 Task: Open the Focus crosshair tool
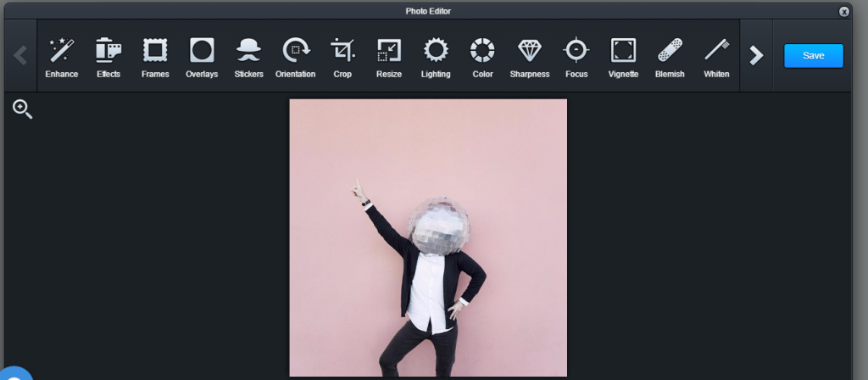click(x=576, y=57)
